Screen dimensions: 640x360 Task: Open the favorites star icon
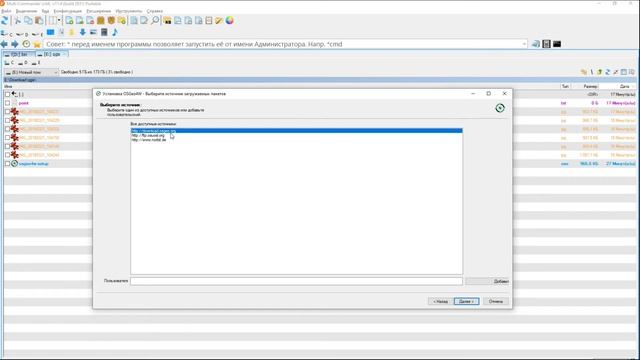click(37, 44)
